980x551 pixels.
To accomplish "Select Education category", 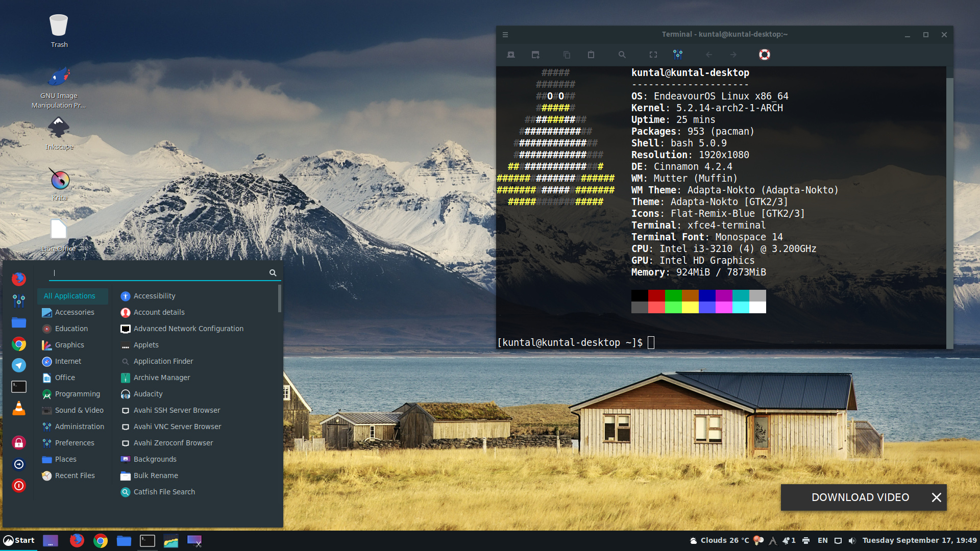I will pyautogui.click(x=72, y=329).
